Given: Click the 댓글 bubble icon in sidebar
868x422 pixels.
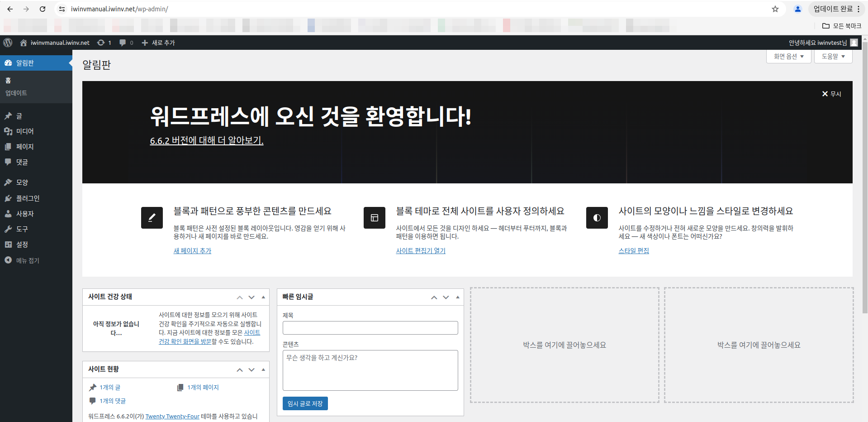Looking at the screenshot, I should pos(8,162).
